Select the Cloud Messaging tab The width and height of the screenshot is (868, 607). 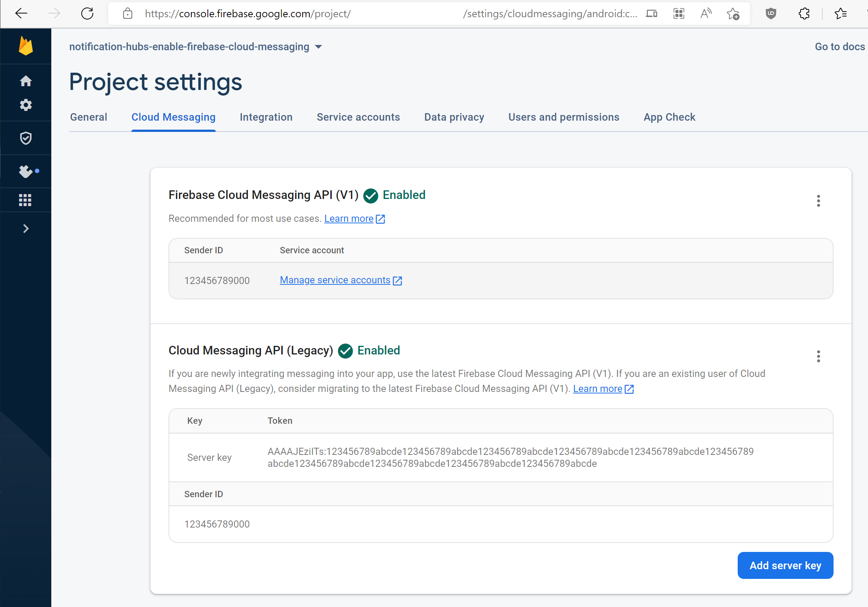coord(173,117)
